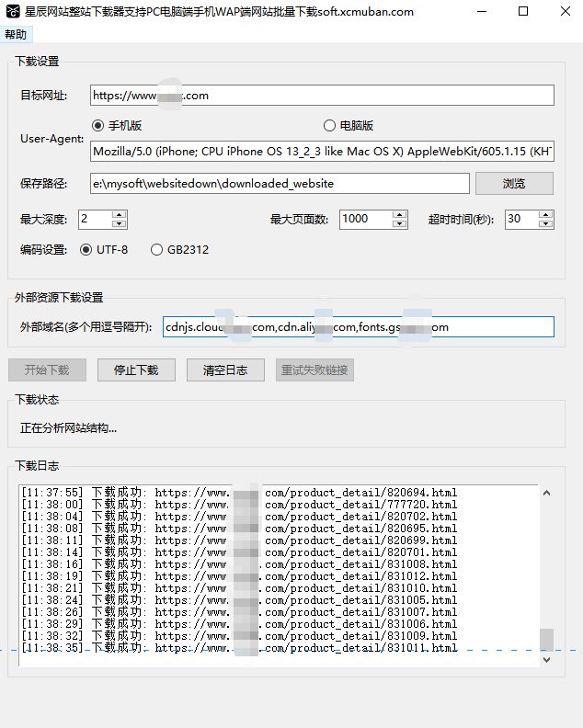Decrease max depth with down arrow
This screenshot has width=583, height=728.
(119, 223)
